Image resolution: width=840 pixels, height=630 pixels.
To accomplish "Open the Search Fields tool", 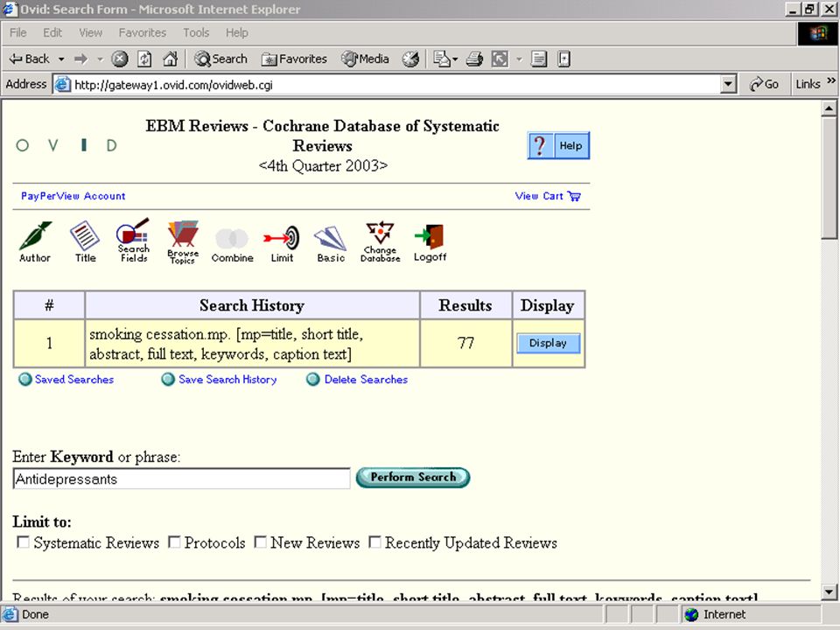I will (133, 240).
